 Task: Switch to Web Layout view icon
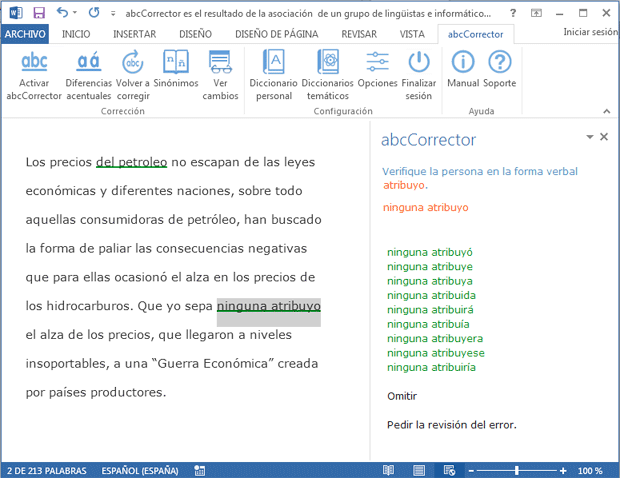[x=450, y=470]
